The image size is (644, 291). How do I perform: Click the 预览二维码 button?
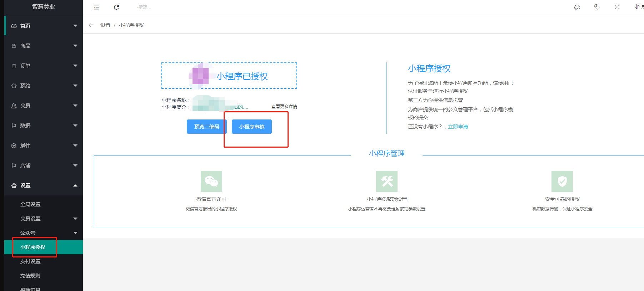[207, 127]
